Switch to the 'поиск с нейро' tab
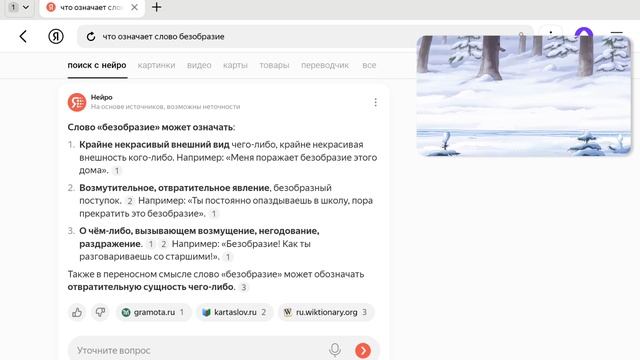 [x=97, y=65]
